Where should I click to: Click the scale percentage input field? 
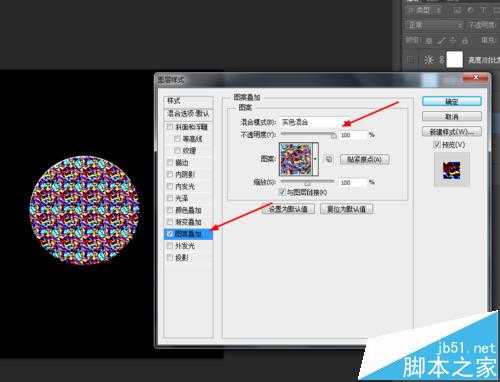coord(353,182)
